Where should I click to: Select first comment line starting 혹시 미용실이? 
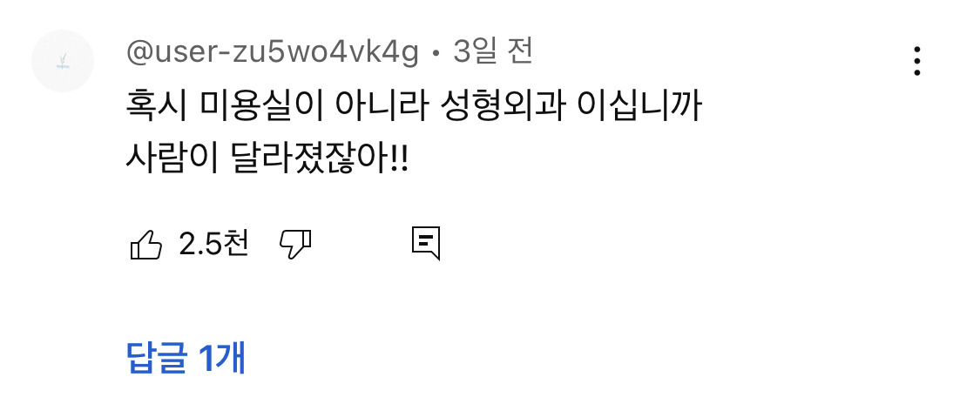click(x=414, y=107)
